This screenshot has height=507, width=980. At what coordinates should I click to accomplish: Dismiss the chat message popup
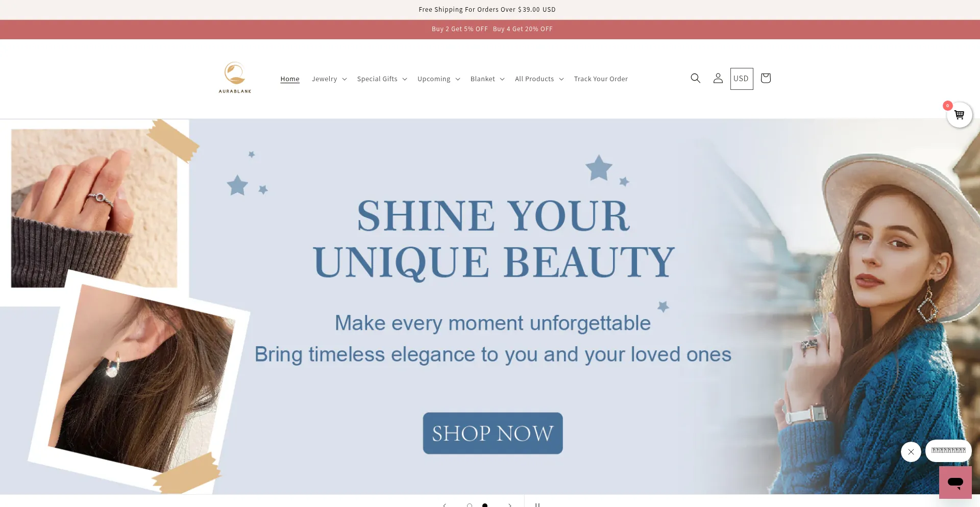pos(911,452)
